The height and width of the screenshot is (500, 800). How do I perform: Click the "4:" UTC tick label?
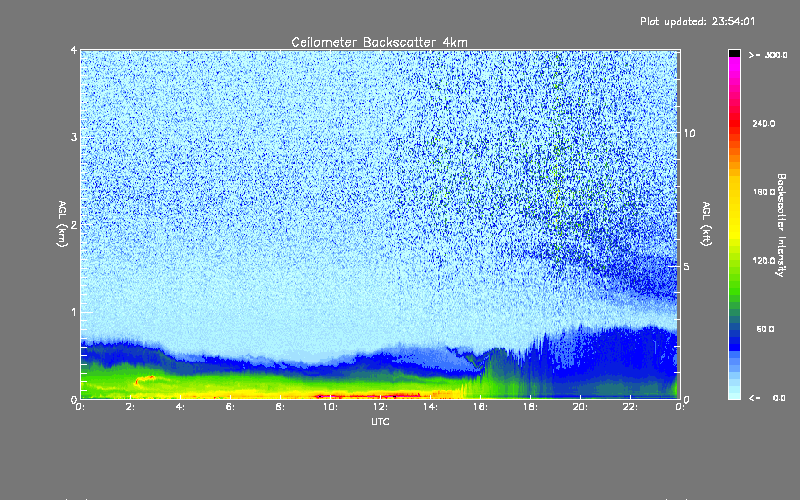point(181,407)
